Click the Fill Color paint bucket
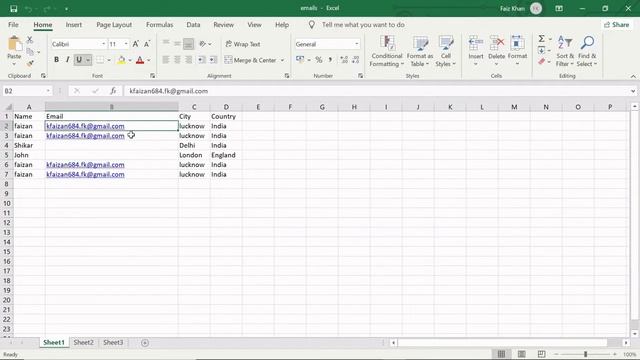640x360 pixels. (122, 60)
